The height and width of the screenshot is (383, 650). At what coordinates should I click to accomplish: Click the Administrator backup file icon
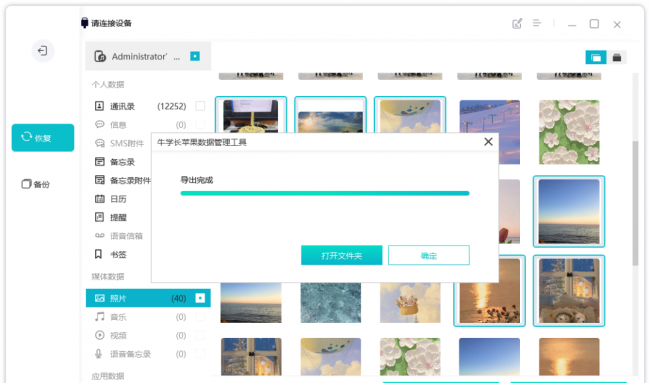100,56
